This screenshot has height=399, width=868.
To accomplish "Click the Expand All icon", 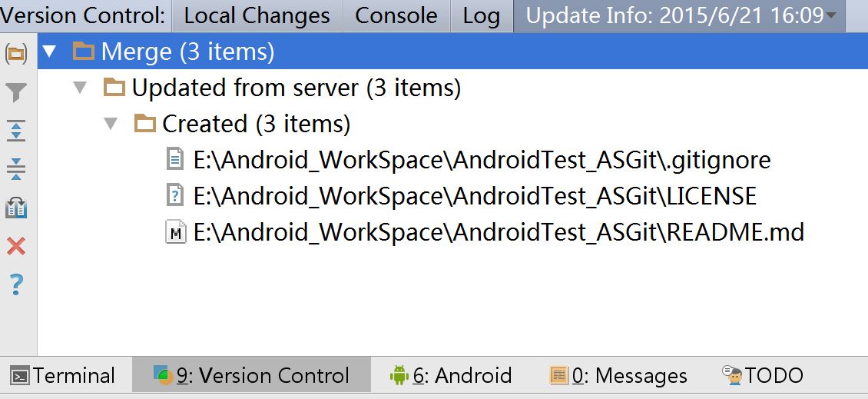I will 16,131.
